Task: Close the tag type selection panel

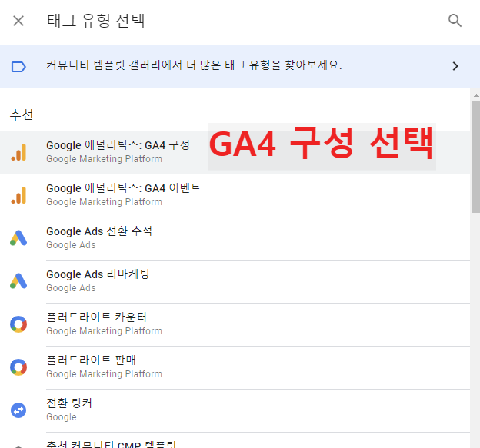Action: [x=18, y=21]
